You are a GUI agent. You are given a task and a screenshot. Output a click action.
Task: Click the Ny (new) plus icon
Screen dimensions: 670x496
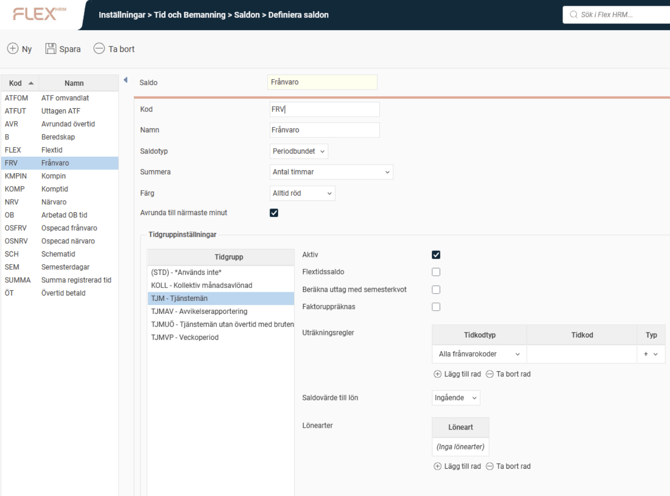[13, 48]
